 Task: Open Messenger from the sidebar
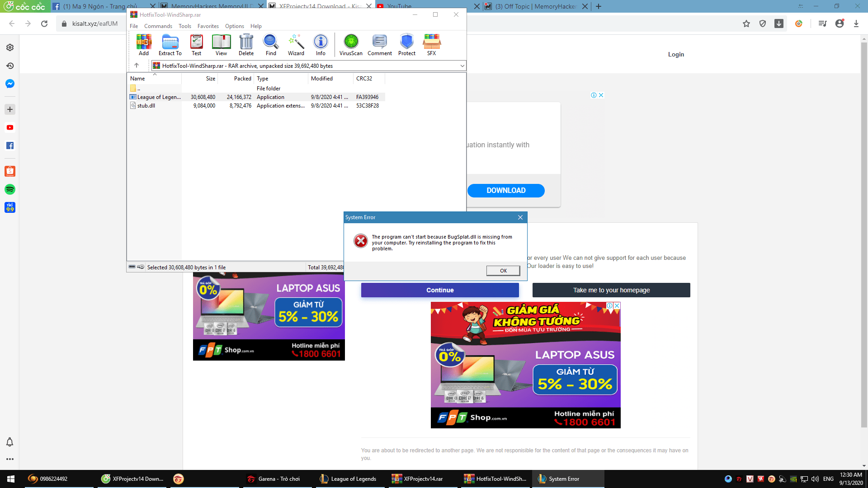click(x=10, y=84)
